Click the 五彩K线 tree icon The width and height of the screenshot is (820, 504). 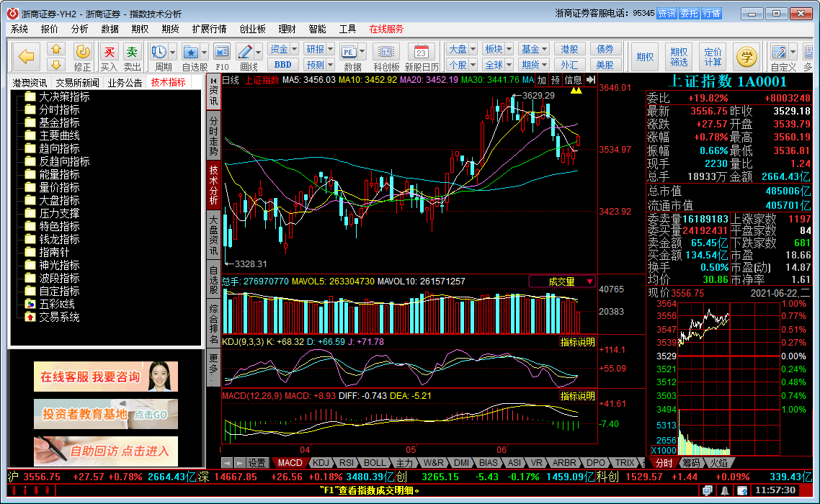coord(30,305)
